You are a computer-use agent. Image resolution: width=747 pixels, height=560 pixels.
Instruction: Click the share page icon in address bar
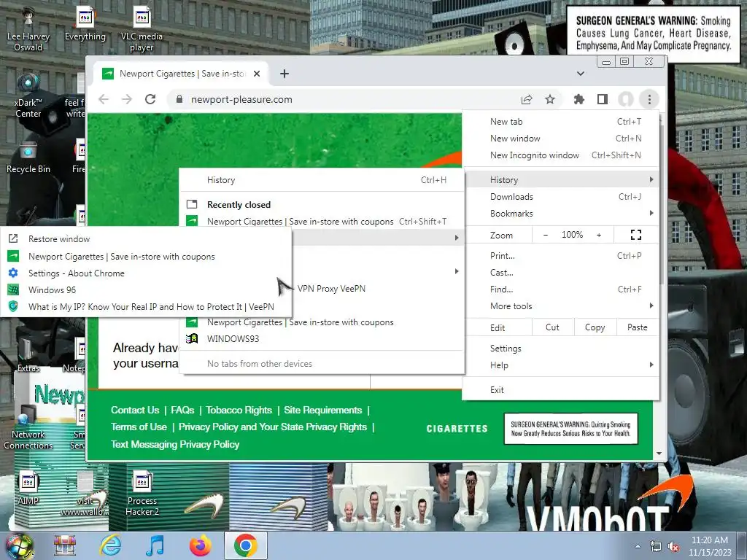click(527, 99)
